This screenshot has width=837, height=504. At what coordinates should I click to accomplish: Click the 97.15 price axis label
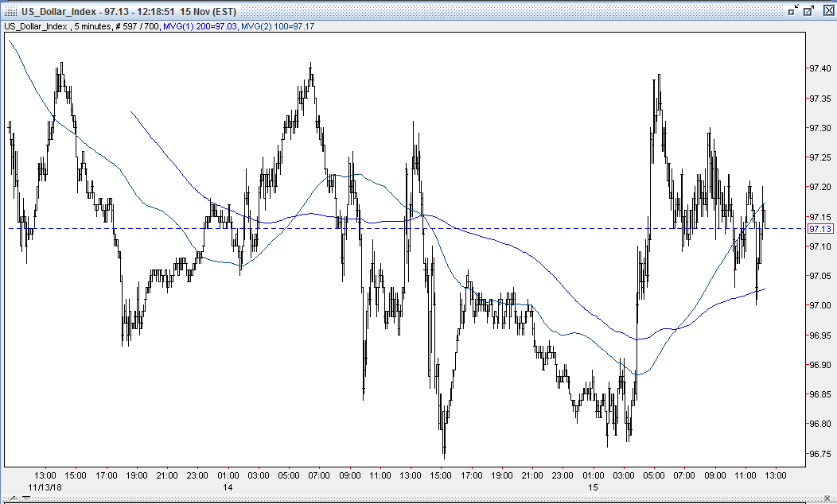pyautogui.click(x=820, y=217)
